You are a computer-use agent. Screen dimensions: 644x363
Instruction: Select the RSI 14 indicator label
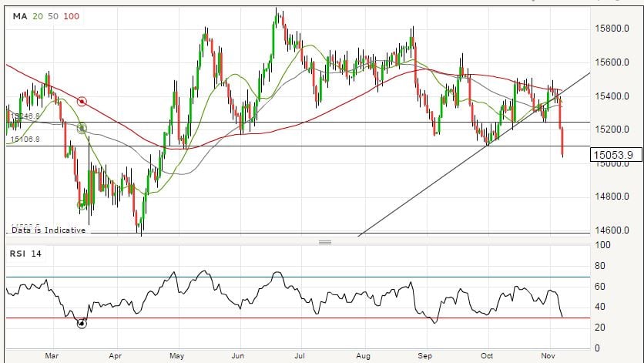pyautogui.click(x=25, y=254)
